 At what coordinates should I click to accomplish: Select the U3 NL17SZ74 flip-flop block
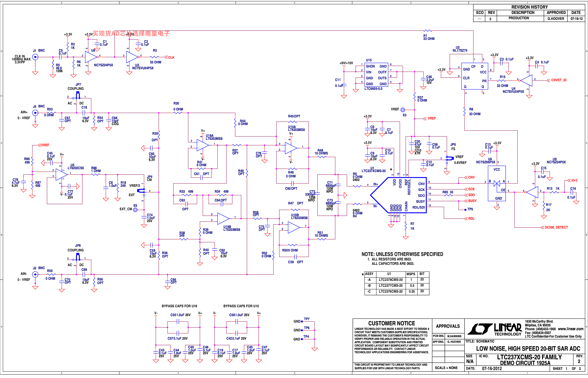coord(475,76)
